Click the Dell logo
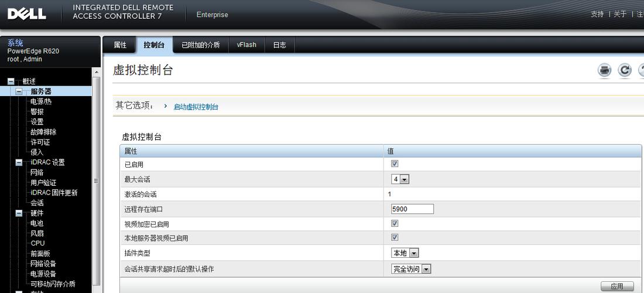The width and height of the screenshot is (644, 293). point(27,15)
